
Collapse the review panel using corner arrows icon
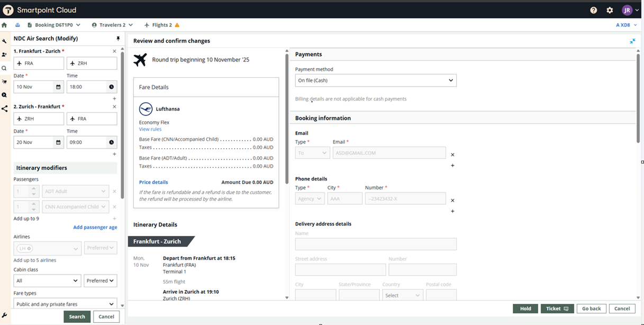tap(632, 41)
